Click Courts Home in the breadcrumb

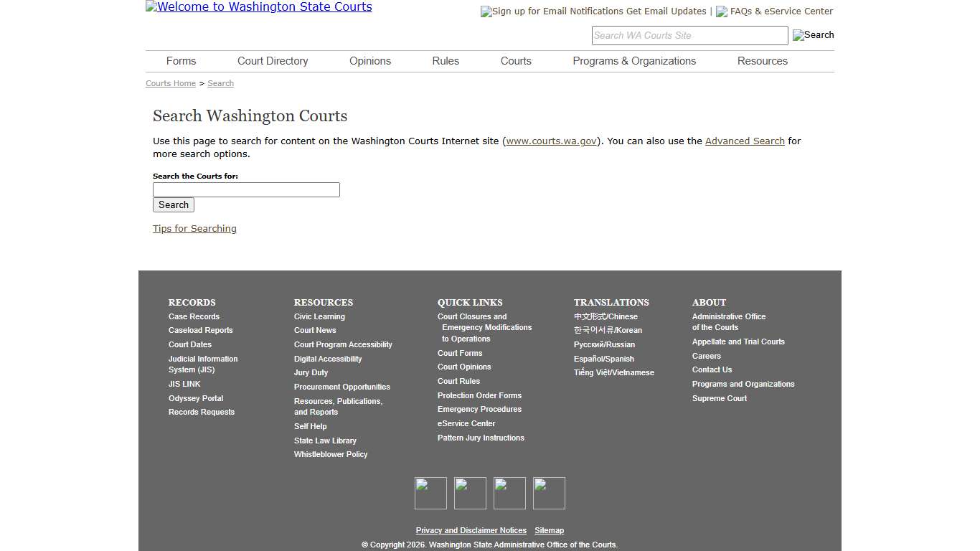pyautogui.click(x=170, y=83)
